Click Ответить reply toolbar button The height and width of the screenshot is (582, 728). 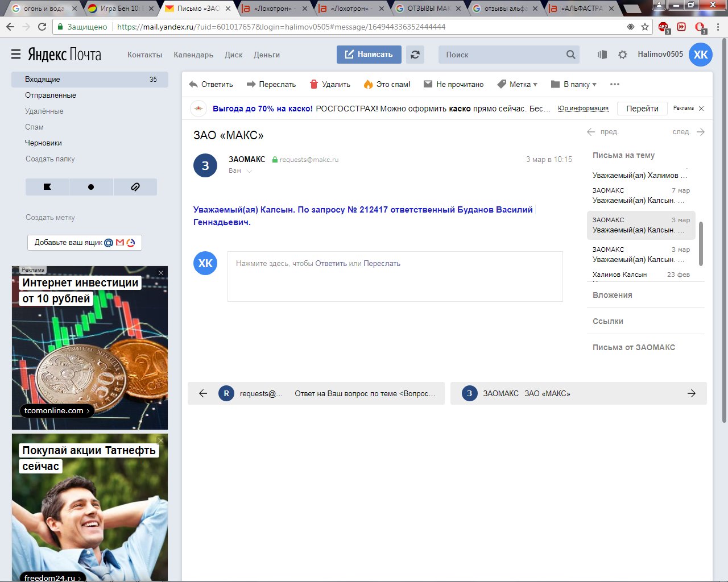[211, 84]
